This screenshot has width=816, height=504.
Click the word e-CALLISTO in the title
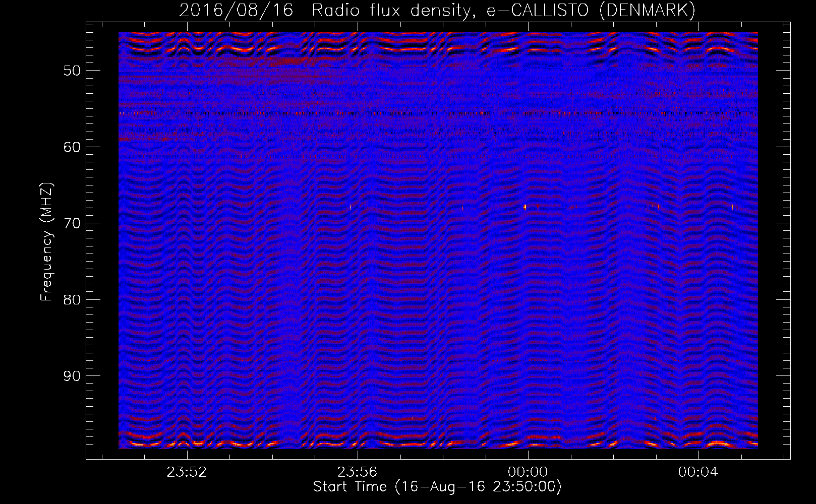(x=538, y=10)
